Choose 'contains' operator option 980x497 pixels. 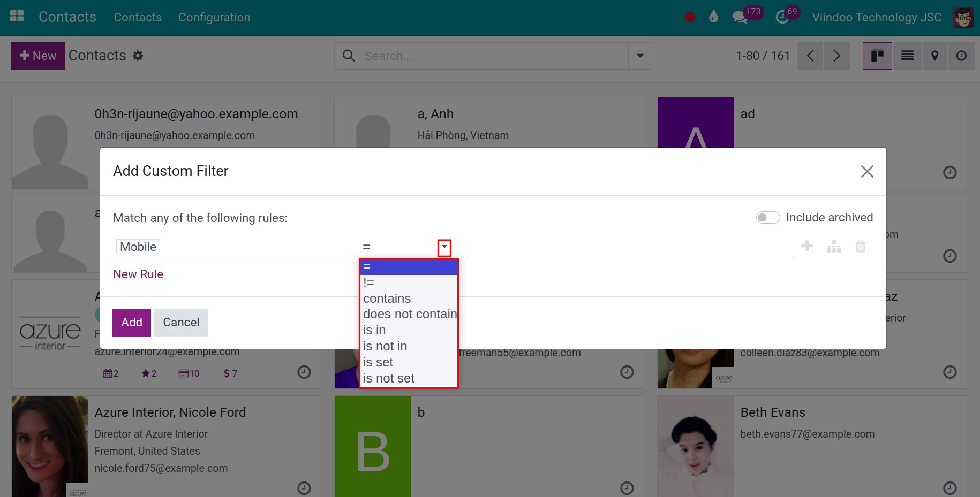(x=409, y=299)
